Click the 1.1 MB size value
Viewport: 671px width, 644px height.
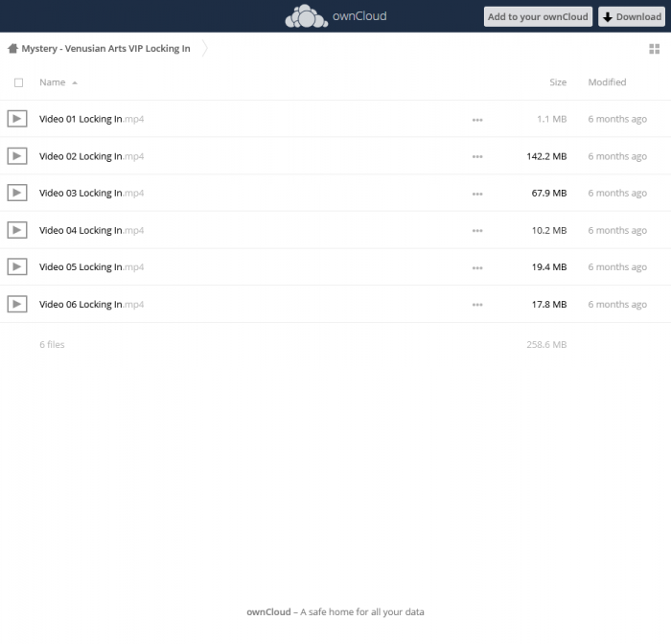(551, 119)
